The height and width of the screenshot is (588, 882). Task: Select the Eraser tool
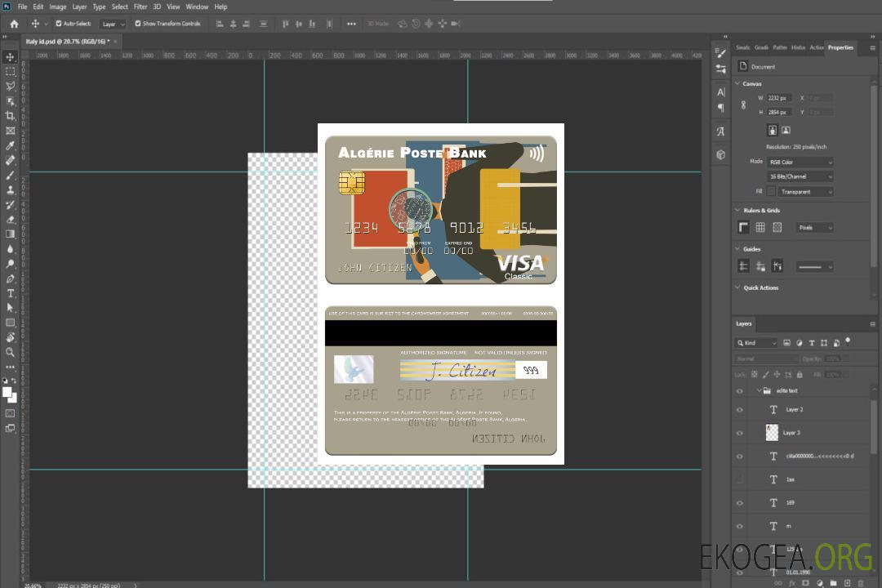tap(10, 220)
